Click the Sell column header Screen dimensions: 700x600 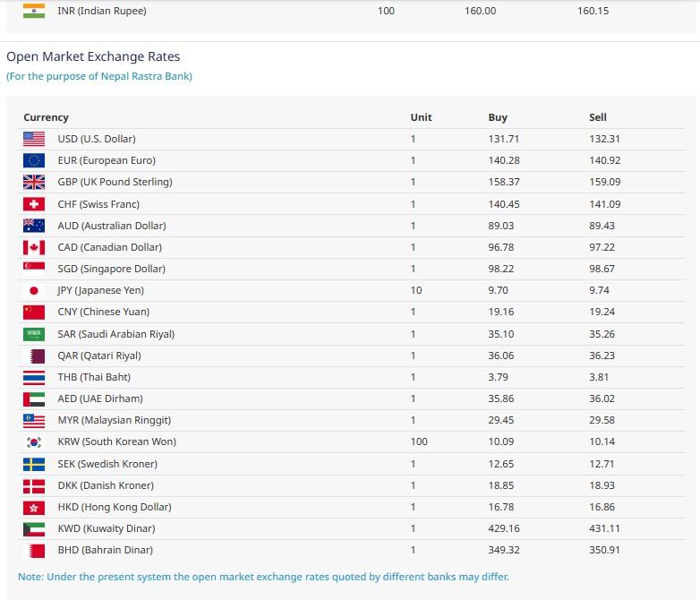[x=598, y=117]
